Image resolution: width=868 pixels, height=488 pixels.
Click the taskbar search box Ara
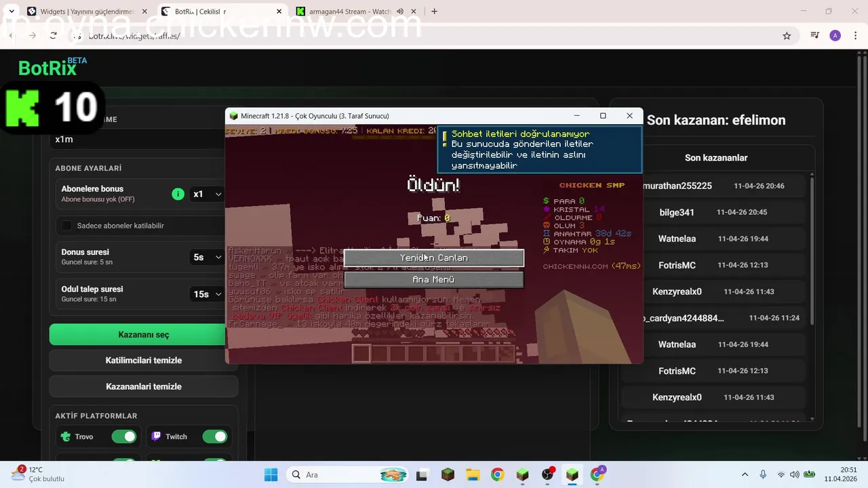click(x=347, y=474)
